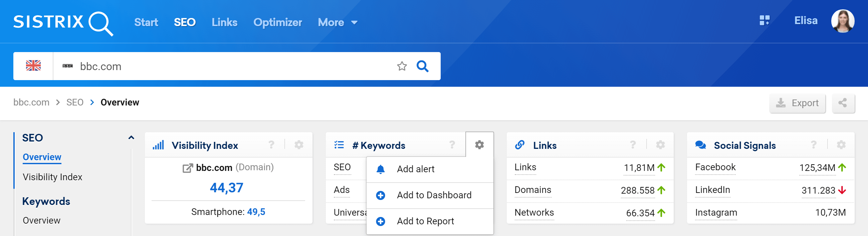
Task: Click the Visibility Index bar chart icon
Action: (158, 145)
